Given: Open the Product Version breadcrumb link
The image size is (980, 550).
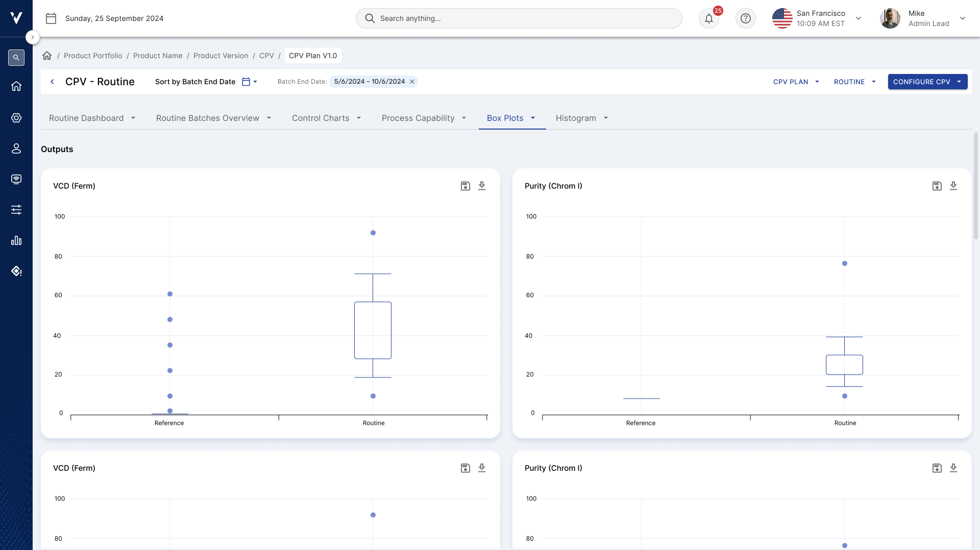Looking at the screenshot, I should [x=221, y=56].
